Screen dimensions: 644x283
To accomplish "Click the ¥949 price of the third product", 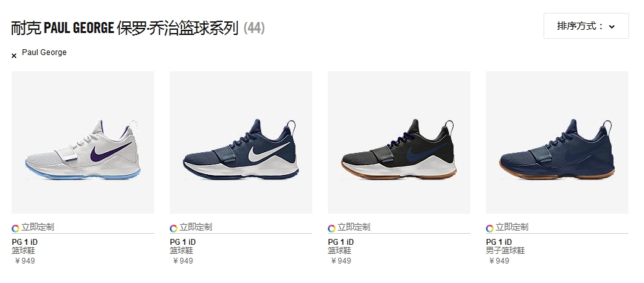I will click(x=341, y=261).
